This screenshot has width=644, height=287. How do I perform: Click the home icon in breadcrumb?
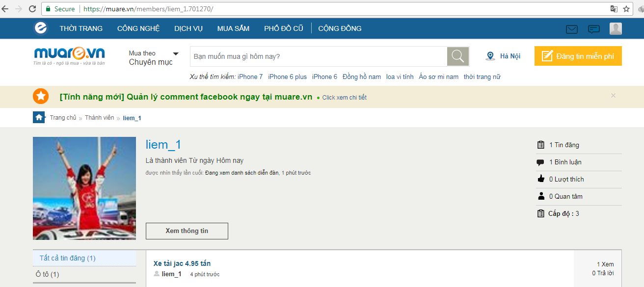coord(39,118)
